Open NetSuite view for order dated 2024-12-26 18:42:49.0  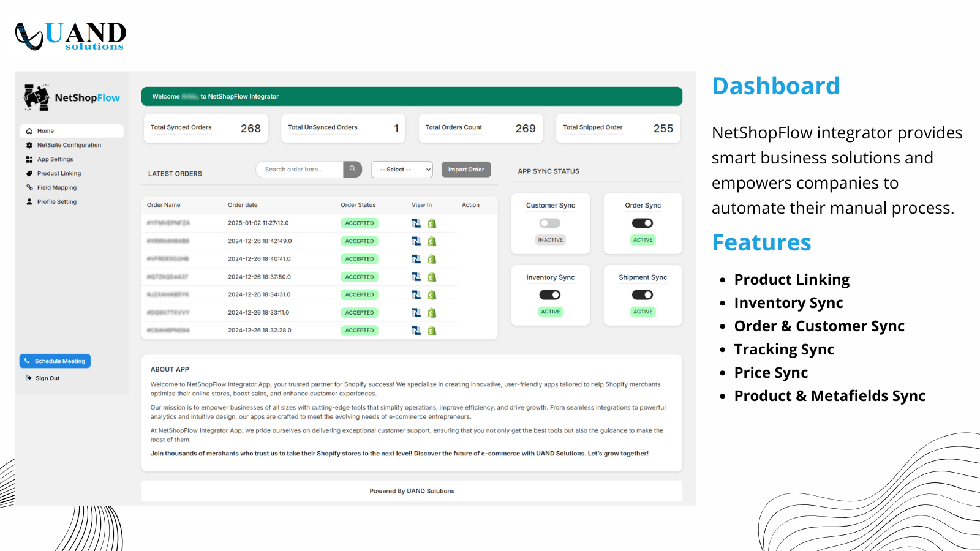(x=416, y=241)
